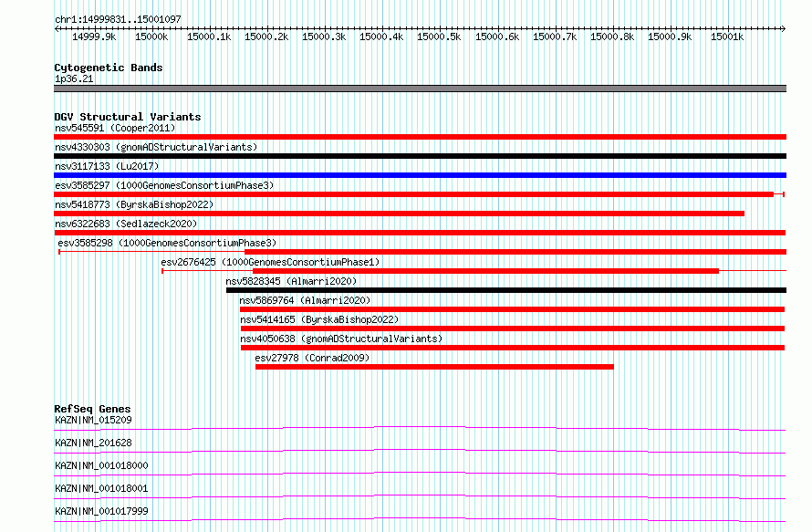812x532 pixels.
Task: Click the right arrowhead of the coordinate ruler
Action: click(x=784, y=28)
